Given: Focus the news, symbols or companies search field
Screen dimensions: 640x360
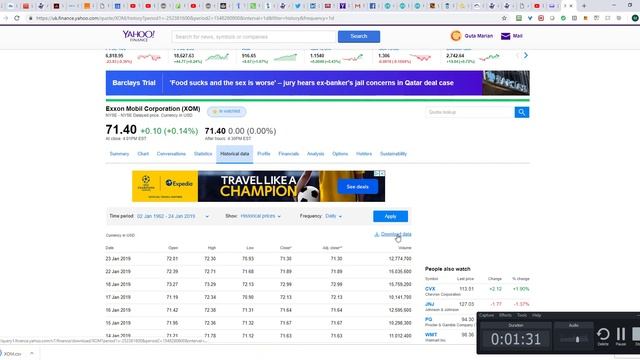Looking at the screenshot, I should pos(254,36).
